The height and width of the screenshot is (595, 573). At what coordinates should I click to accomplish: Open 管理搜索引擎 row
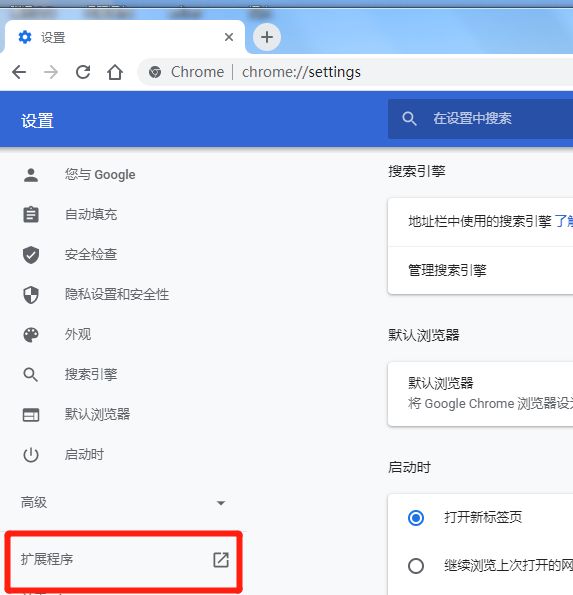pyautogui.click(x=480, y=270)
